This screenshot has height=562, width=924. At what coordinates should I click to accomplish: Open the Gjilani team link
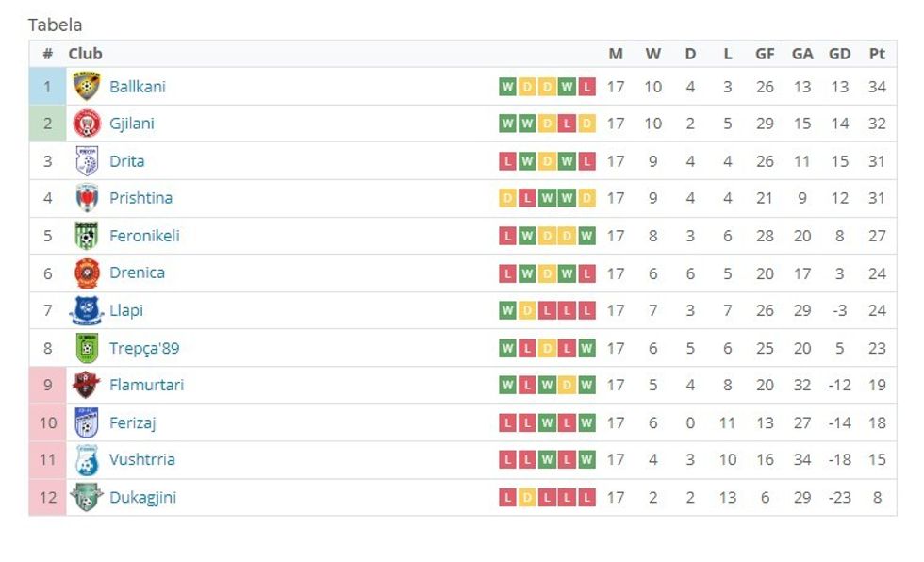(x=132, y=124)
